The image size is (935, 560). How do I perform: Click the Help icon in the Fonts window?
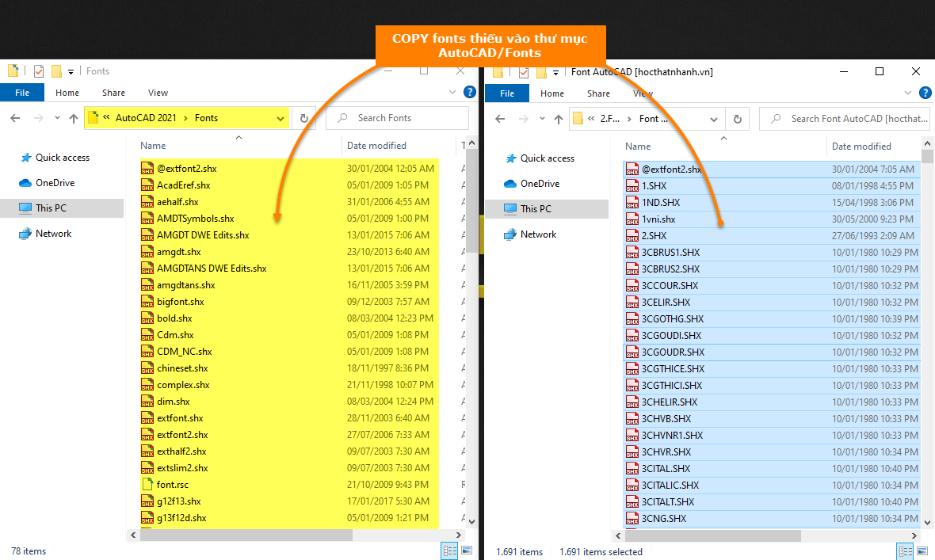470,92
